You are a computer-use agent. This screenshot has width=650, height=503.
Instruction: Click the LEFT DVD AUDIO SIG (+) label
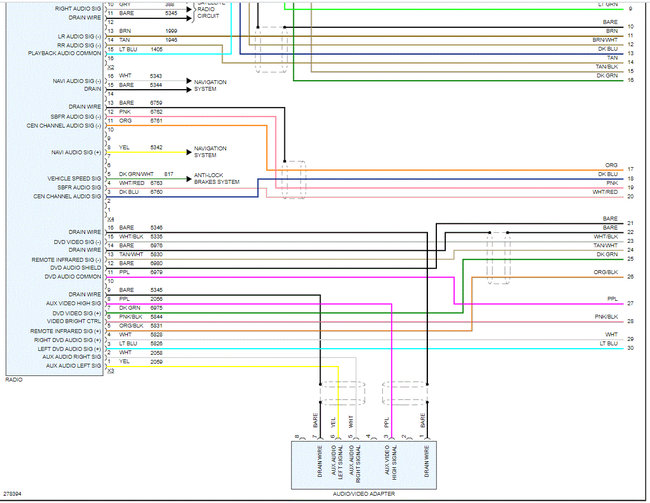click(x=69, y=349)
